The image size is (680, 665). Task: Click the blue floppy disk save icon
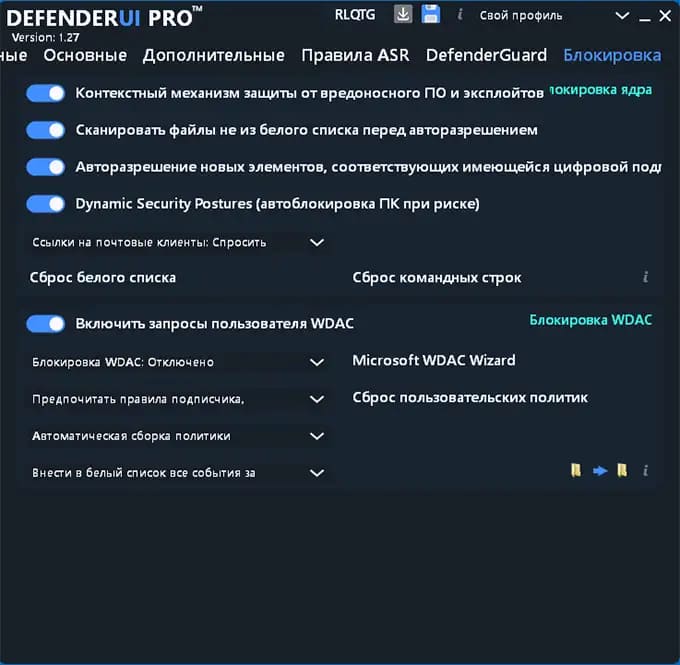431,14
